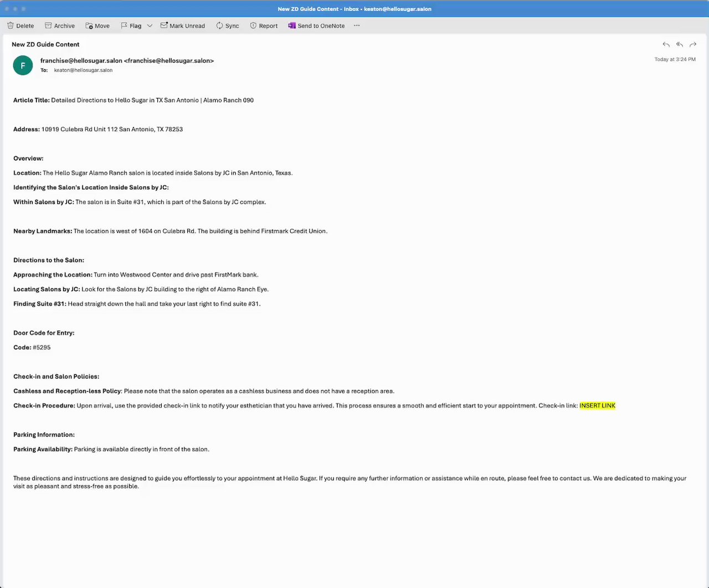Click the sender avatar with letter F
This screenshot has width=709, height=588.
coord(23,65)
